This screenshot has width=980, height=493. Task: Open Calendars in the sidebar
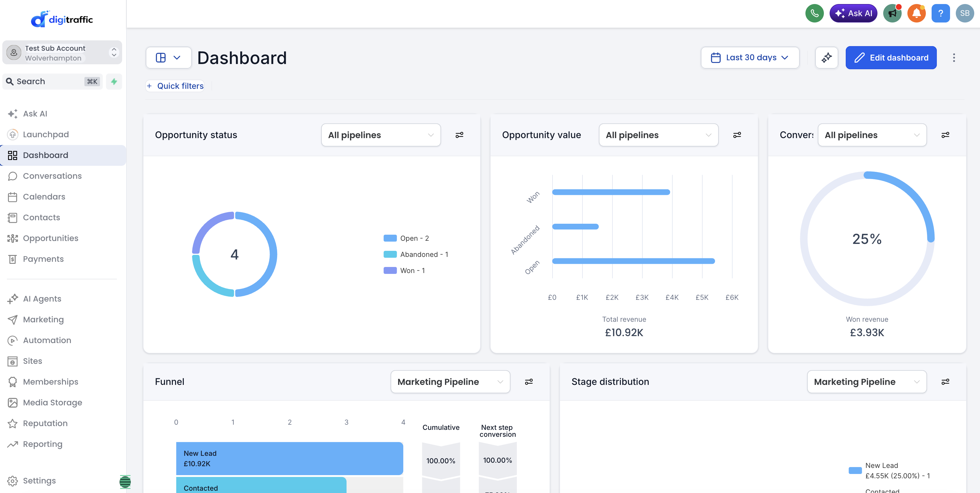tap(63, 196)
